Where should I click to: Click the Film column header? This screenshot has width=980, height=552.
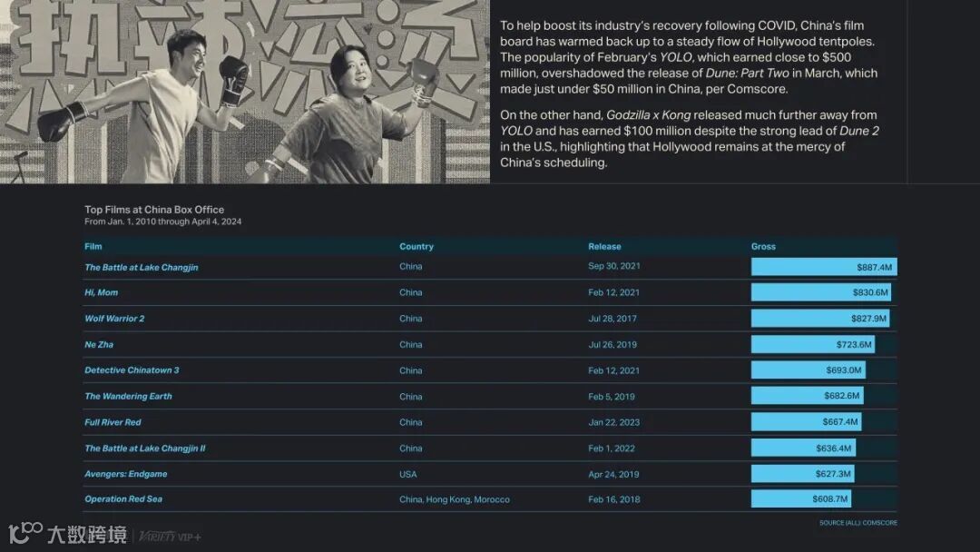pyautogui.click(x=93, y=246)
